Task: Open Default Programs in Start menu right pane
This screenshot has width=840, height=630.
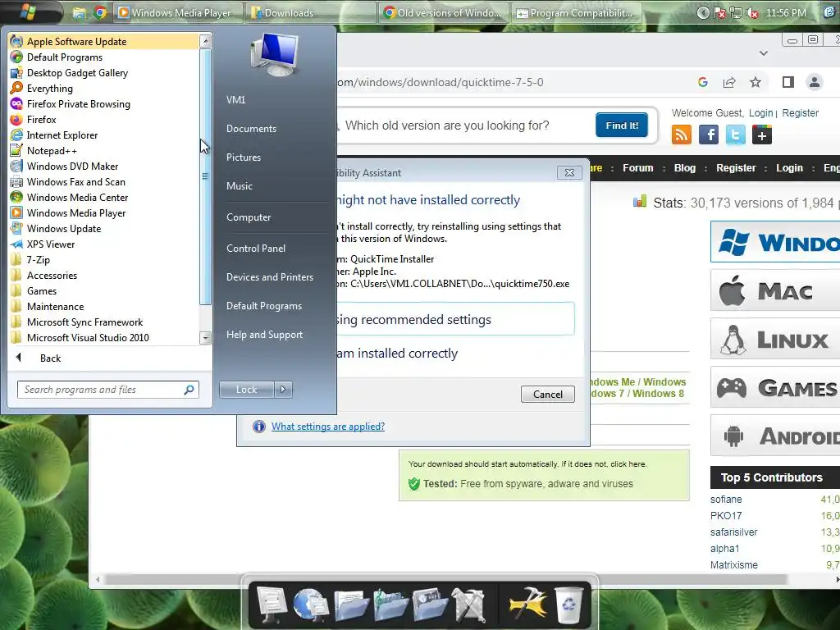Action: pyautogui.click(x=264, y=306)
